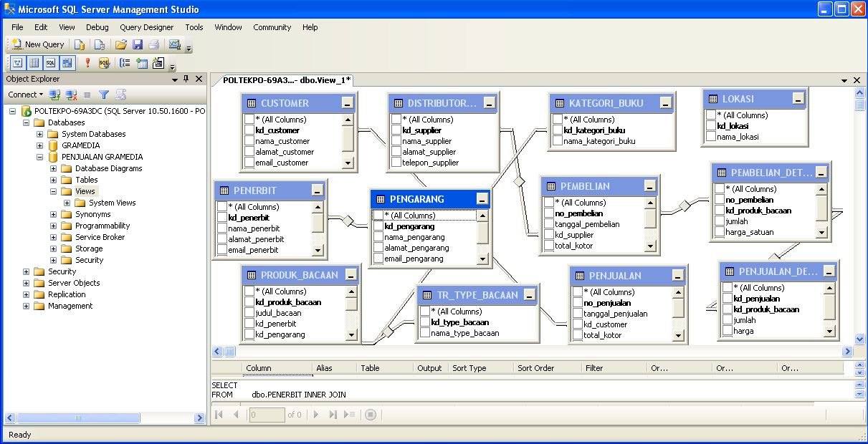The height and width of the screenshot is (444, 868).
Task: Open the Activity Monitor toolbar icon
Action: pyautogui.click(x=174, y=44)
